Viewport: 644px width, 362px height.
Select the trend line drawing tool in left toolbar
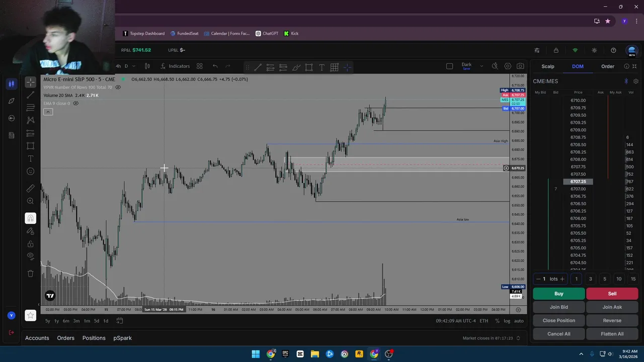point(31,95)
